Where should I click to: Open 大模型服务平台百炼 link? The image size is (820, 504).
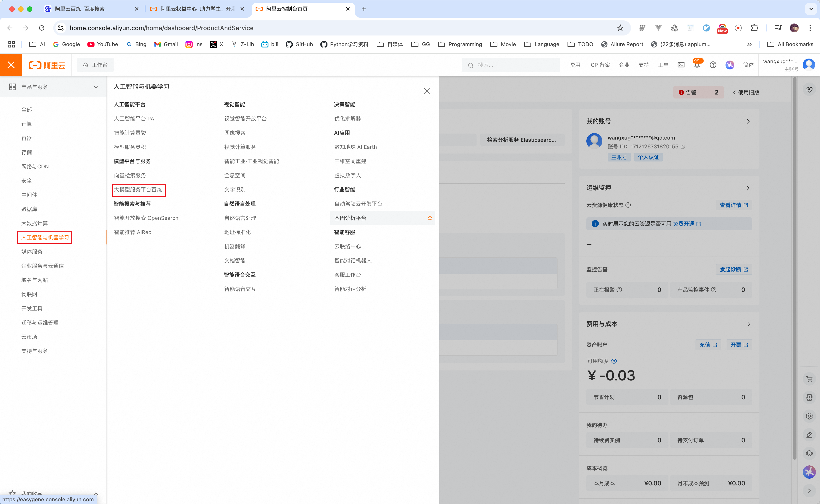[x=138, y=189]
